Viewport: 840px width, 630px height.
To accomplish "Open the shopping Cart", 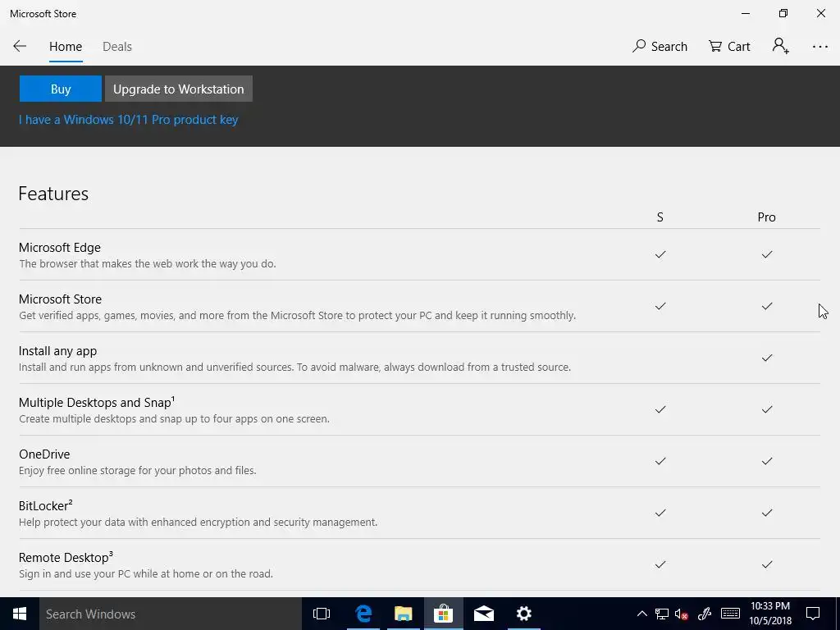I will (x=729, y=47).
